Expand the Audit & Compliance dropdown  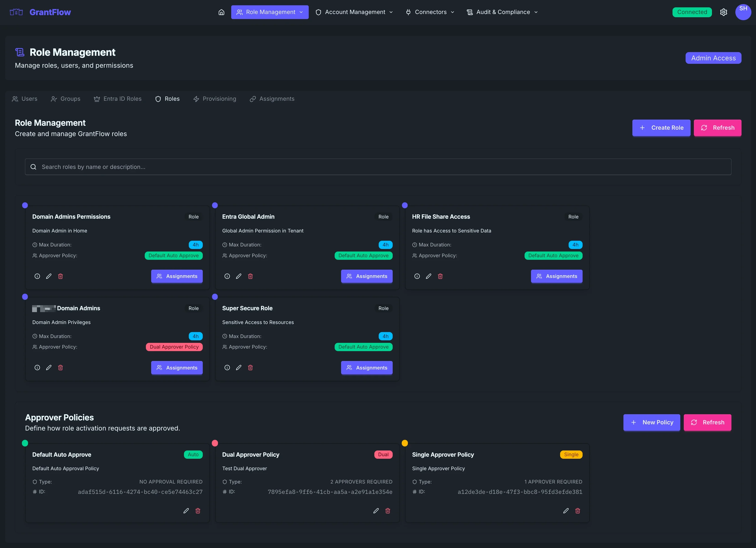[501, 12]
